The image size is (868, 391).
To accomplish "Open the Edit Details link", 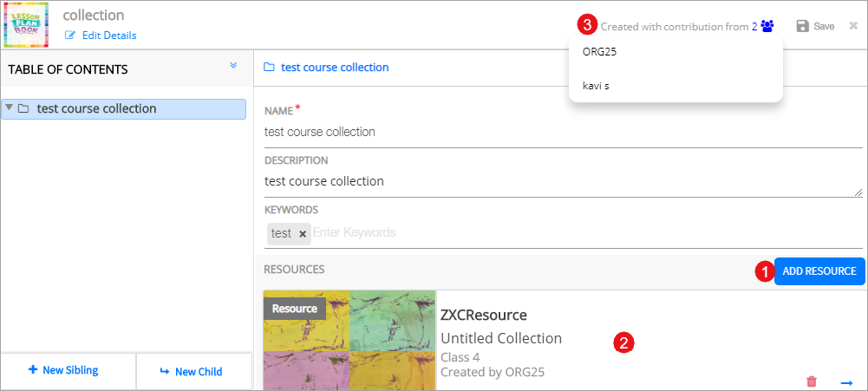I will [108, 36].
